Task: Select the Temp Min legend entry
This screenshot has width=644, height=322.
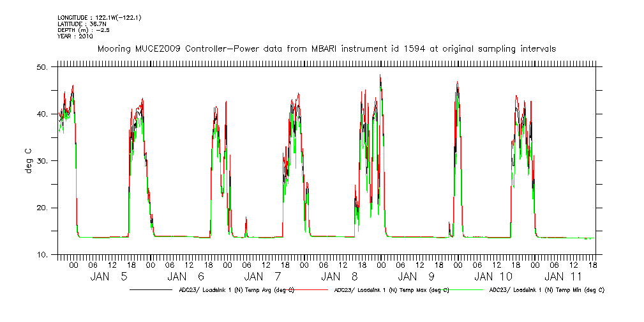Action: (x=546, y=289)
